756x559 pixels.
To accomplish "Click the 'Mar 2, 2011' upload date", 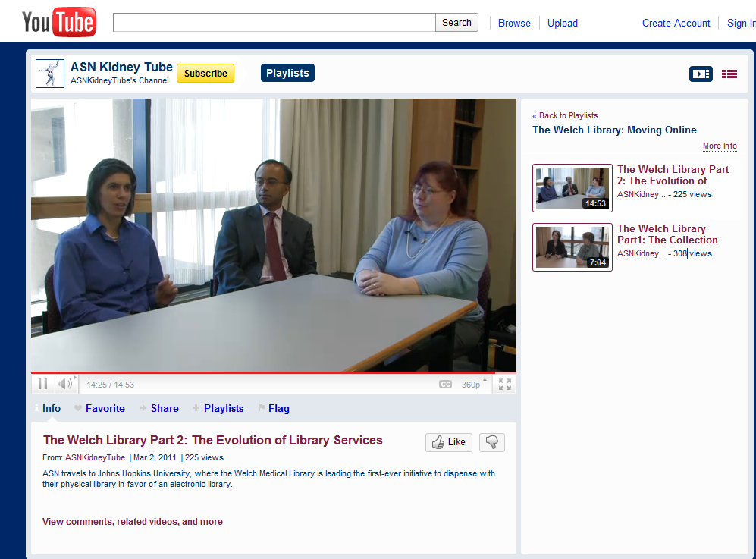I will pos(155,457).
